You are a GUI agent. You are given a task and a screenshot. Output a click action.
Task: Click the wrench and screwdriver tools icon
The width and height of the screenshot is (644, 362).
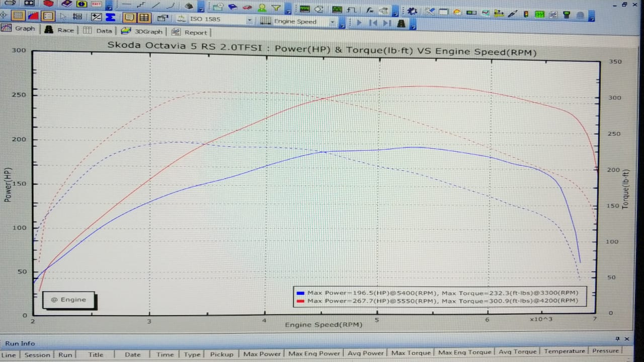point(429,11)
